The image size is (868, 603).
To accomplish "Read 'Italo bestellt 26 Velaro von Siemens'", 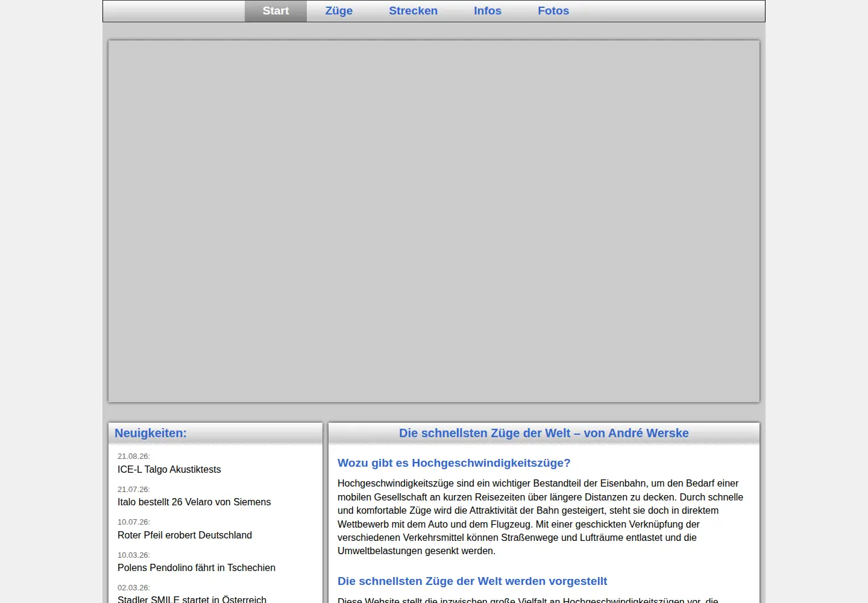I will pyautogui.click(x=194, y=502).
